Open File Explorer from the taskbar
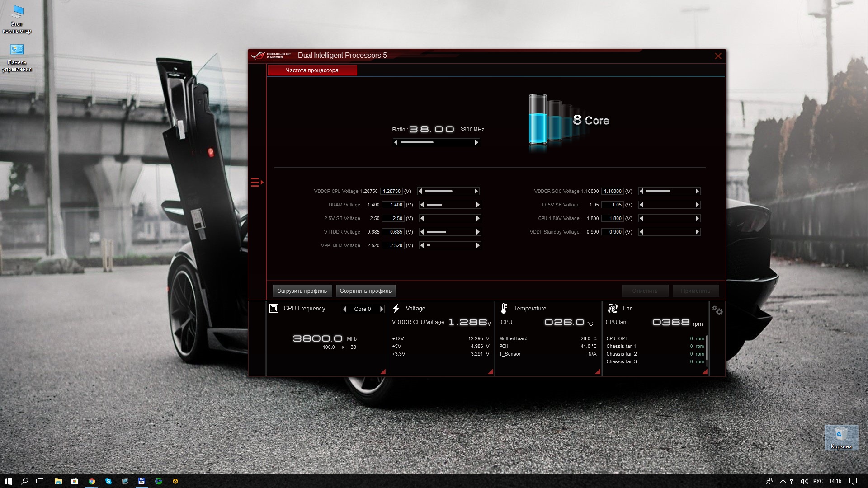Image resolution: width=868 pixels, height=488 pixels. (x=58, y=481)
